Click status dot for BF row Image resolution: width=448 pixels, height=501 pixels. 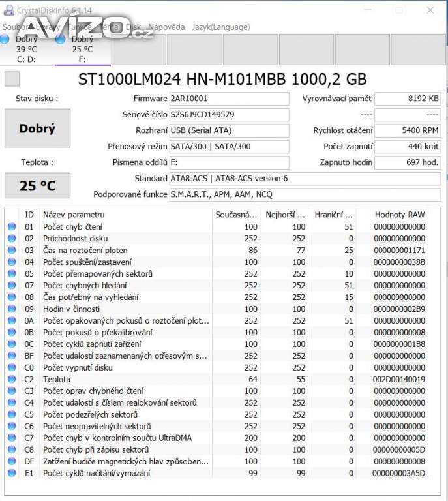12,356
